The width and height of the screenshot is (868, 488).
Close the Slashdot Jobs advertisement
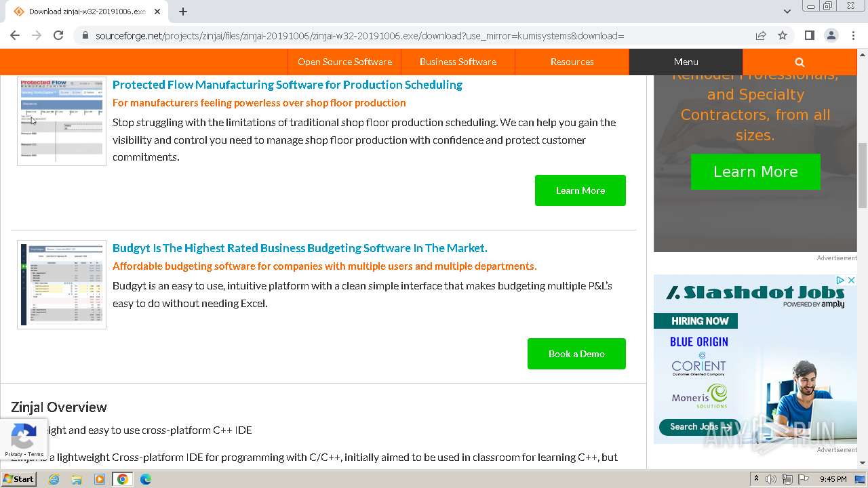852,280
